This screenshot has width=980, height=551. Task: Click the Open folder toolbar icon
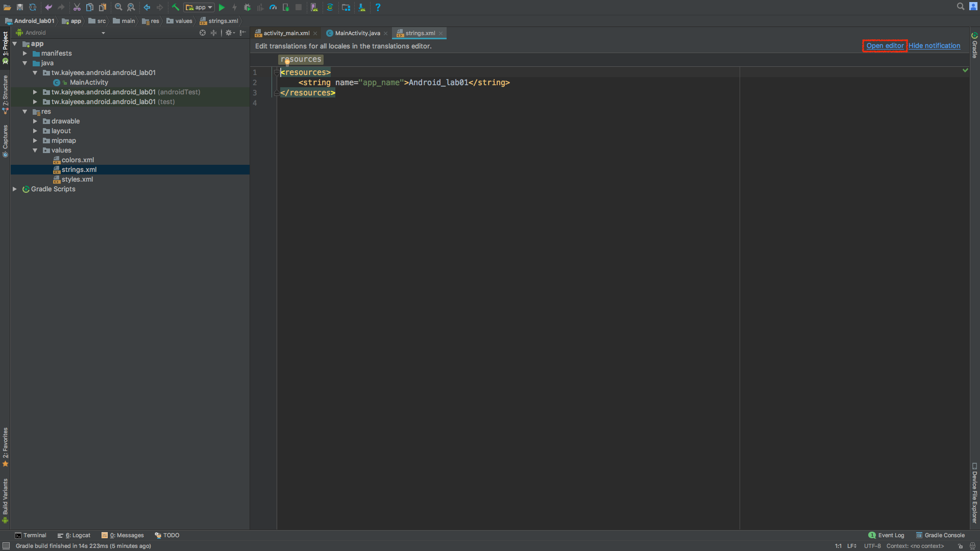pyautogui.click(x=7, y=7)
